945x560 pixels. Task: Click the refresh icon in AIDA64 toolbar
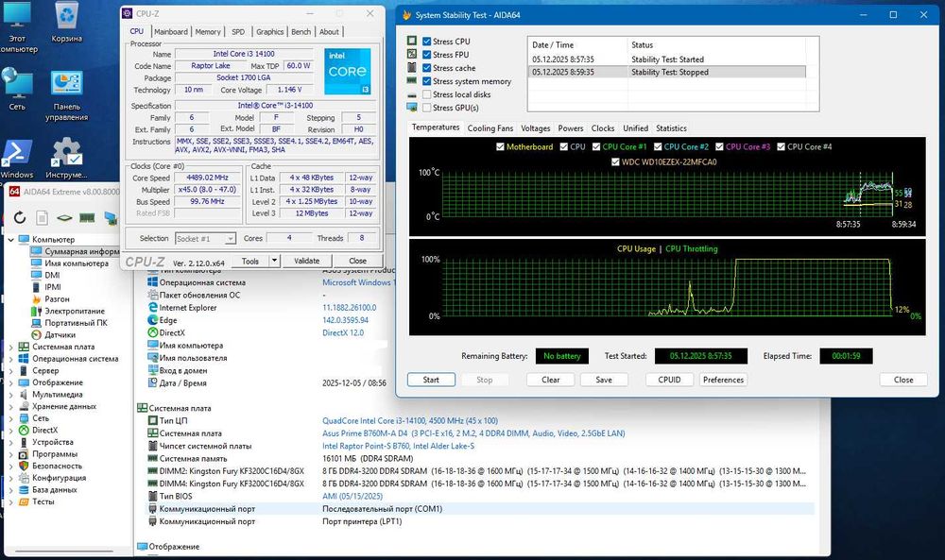pos(19,217)
